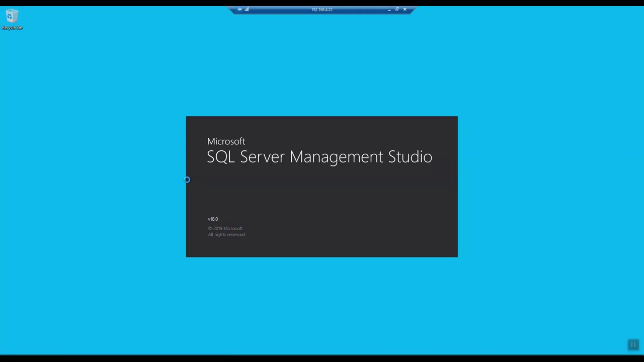The height and width of the screenshot is (362, 644).
Task: Minimize the remote desktop session
Action: click(389, 10)
